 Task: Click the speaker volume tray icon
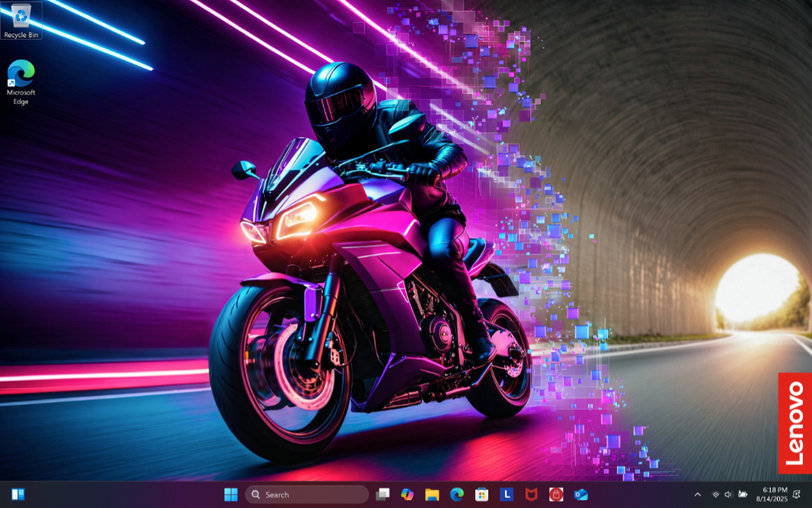coord(728,494)
